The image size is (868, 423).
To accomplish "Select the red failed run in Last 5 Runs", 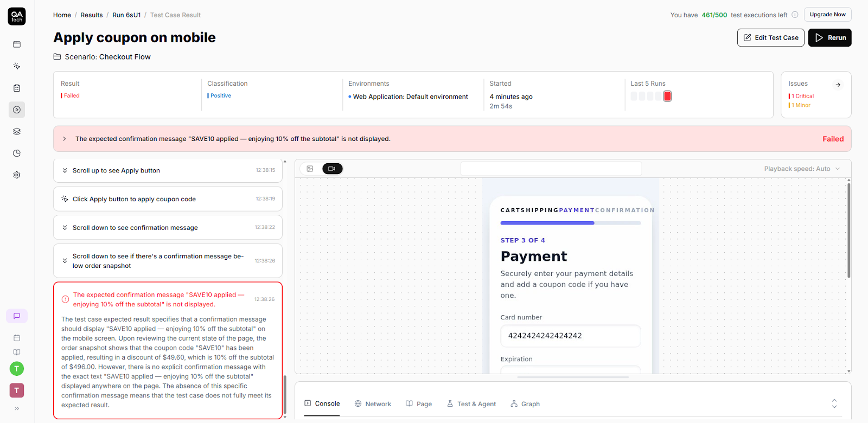I will point(667,97).
